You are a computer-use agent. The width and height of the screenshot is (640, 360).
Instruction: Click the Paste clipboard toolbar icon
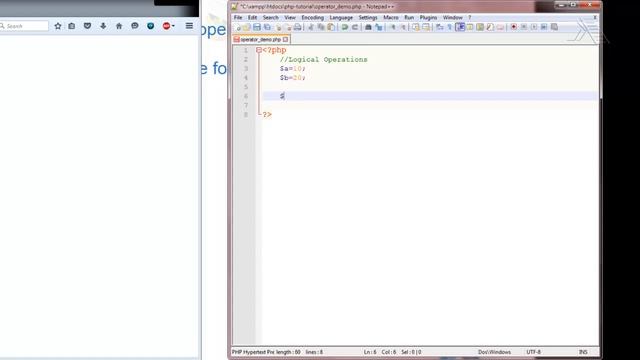pos(331,27)
